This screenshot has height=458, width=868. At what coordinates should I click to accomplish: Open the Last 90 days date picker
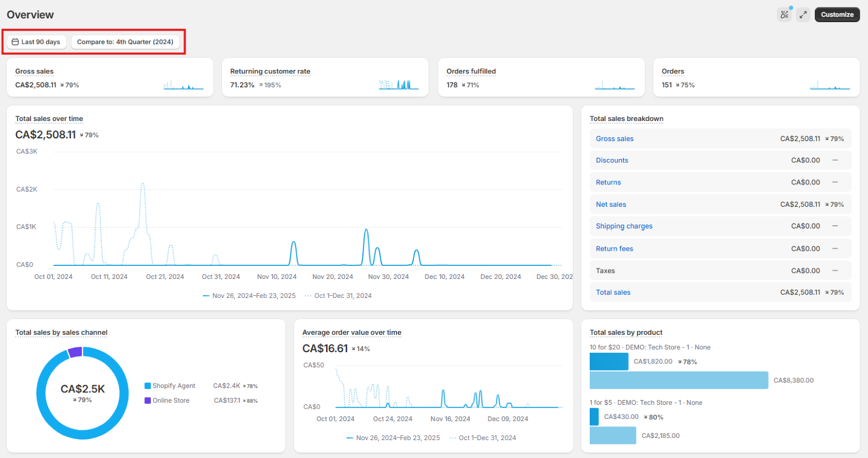pyautogui.click(x=36, y=42)
